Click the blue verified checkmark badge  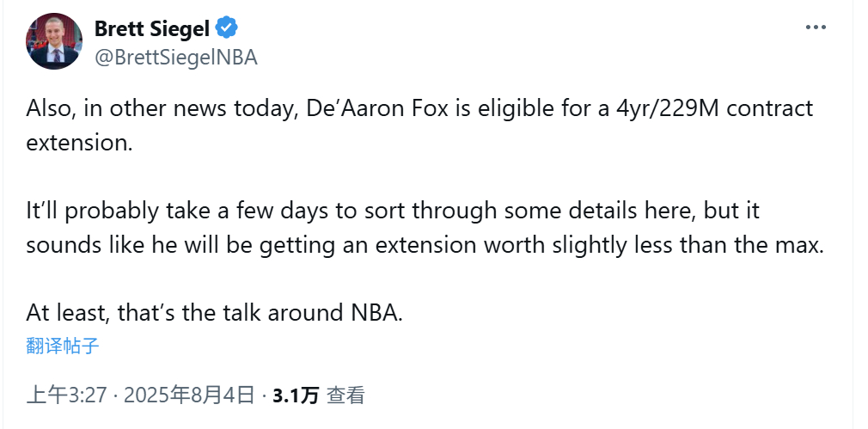tap(227, 28)
